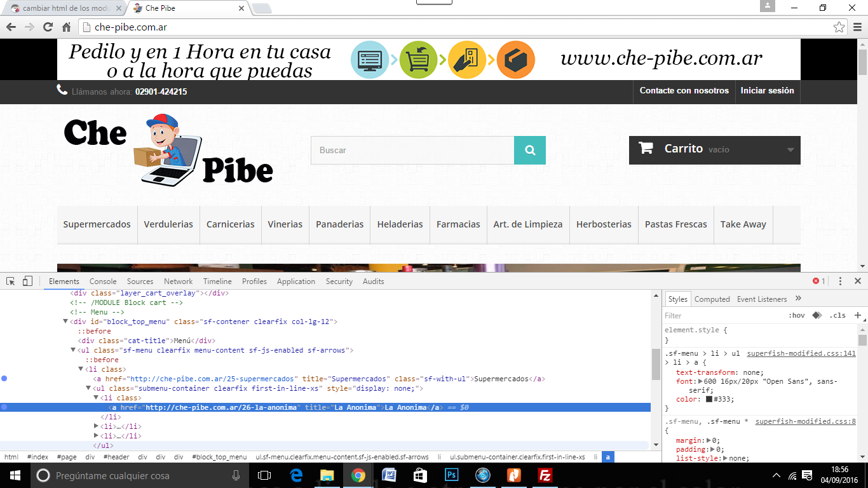Click the #333 color swatch in Styles
Image resolution: width=868 pixels, height=488 pixels.
709,400
